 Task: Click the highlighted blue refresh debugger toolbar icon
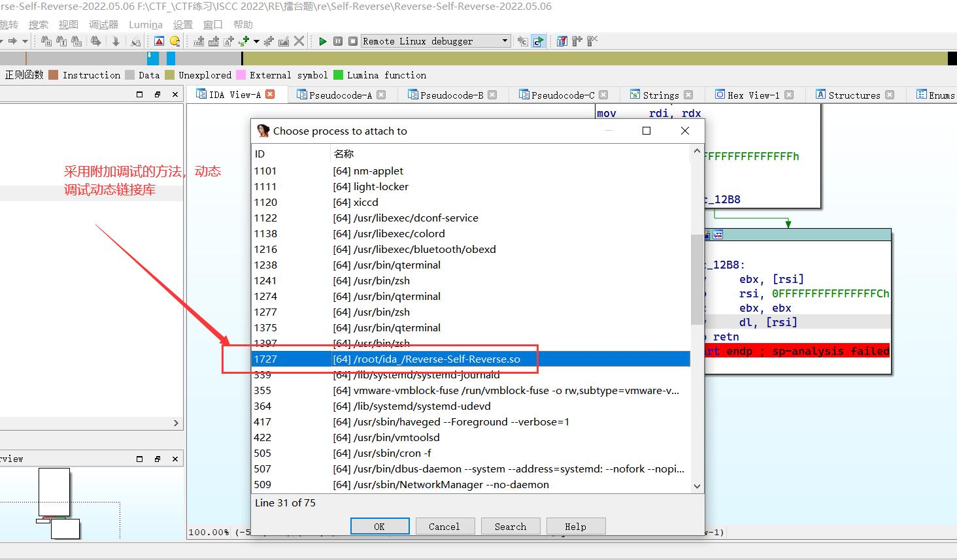tap(538, 41)
